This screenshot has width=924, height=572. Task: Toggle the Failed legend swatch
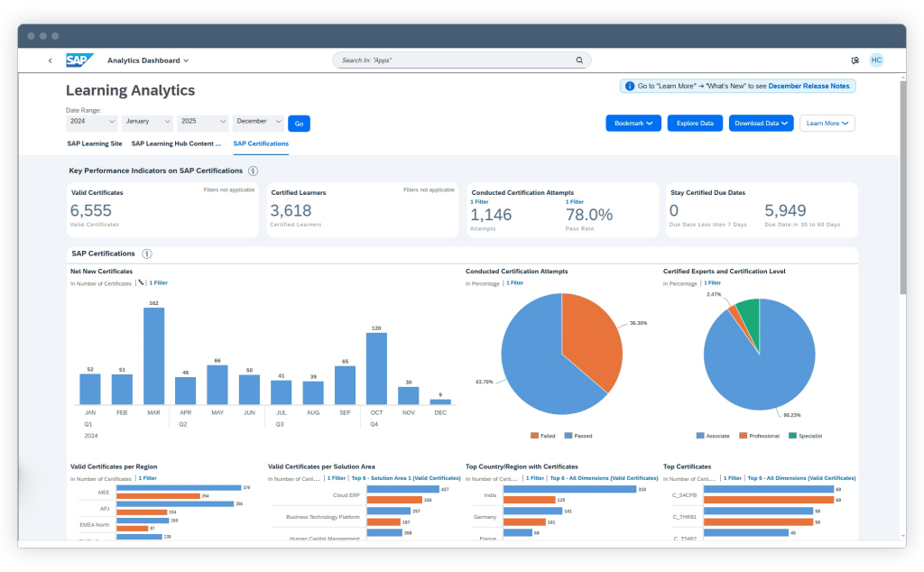tap(534, 436)
